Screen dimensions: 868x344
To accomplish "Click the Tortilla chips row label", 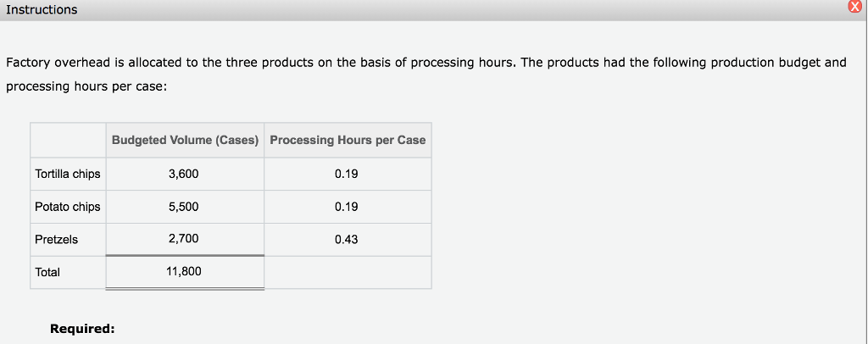I will tap(68, 174).
